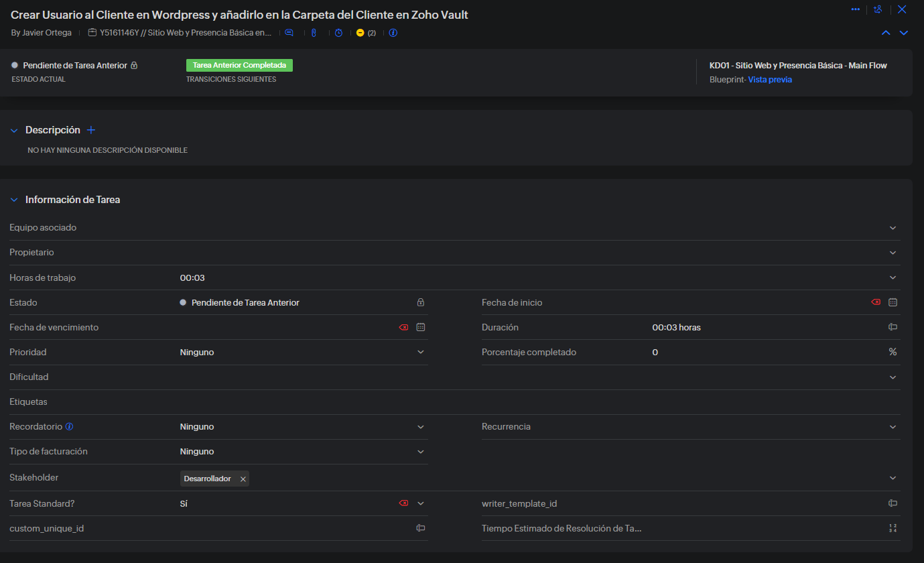Click the Porcentaje completado value field
This screenshot has width=924, height=563.
point(764,352)
